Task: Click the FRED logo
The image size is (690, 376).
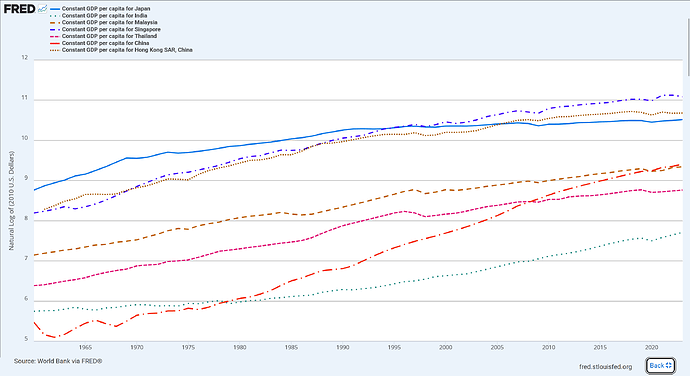Action: coord(19,9)
